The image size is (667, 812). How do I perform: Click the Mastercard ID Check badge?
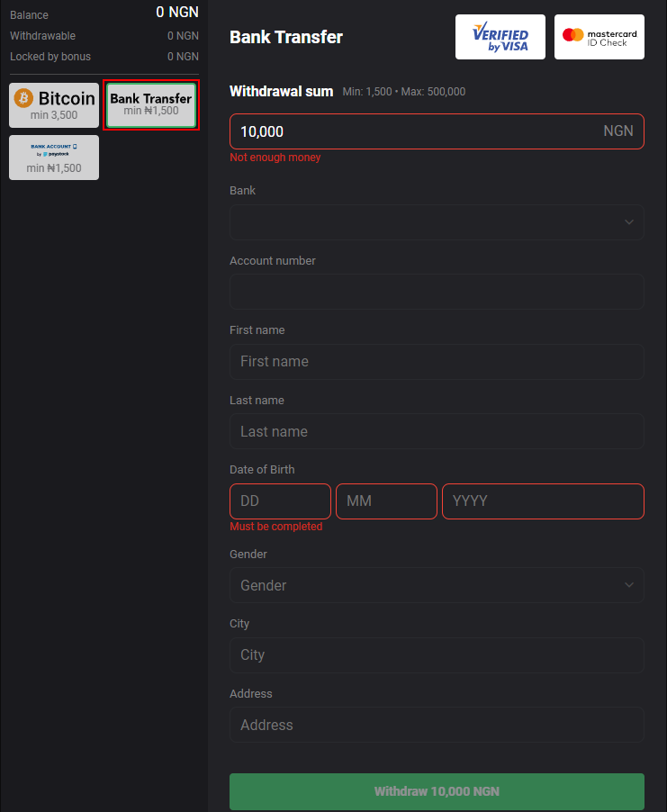(x=599, y=36)
